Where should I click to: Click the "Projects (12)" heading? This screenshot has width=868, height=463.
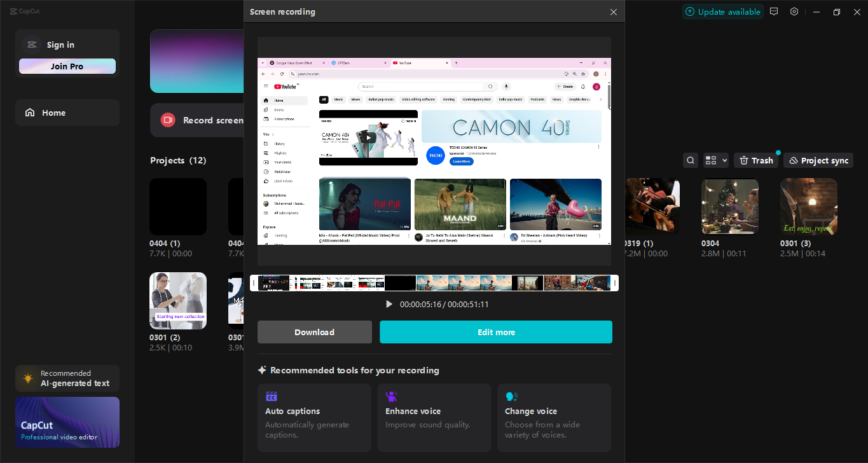coord(178,160)
